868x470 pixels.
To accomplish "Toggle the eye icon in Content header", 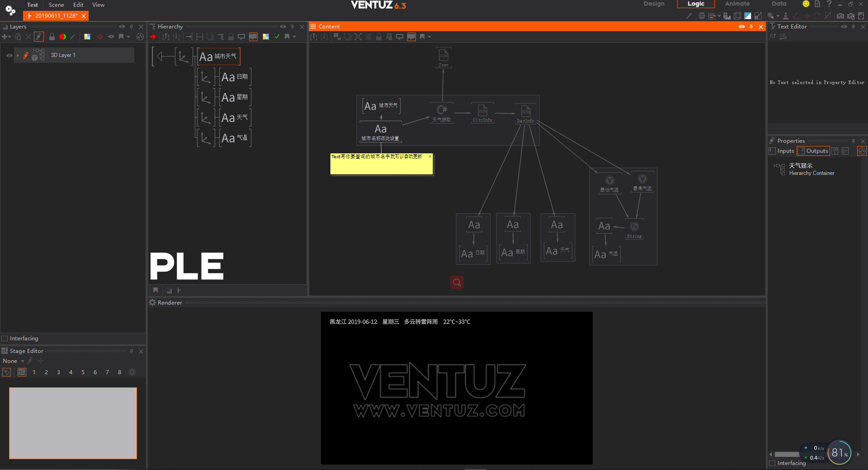I will coord(742,27).
